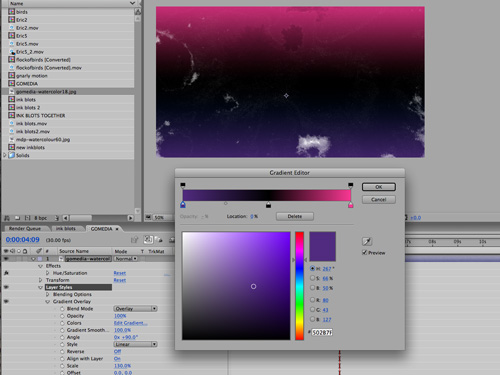
Task: Click the new composition icon beside 8 bpc
Action: click(28, 218)
